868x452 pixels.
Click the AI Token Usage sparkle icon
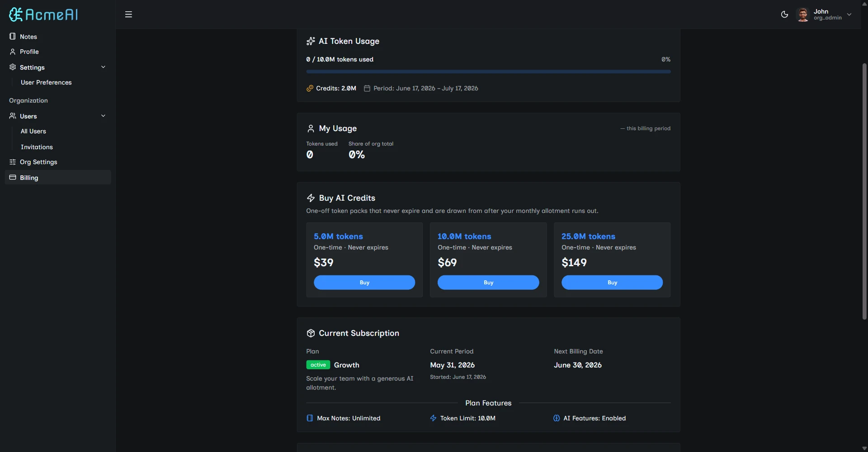tap(311, 41)
